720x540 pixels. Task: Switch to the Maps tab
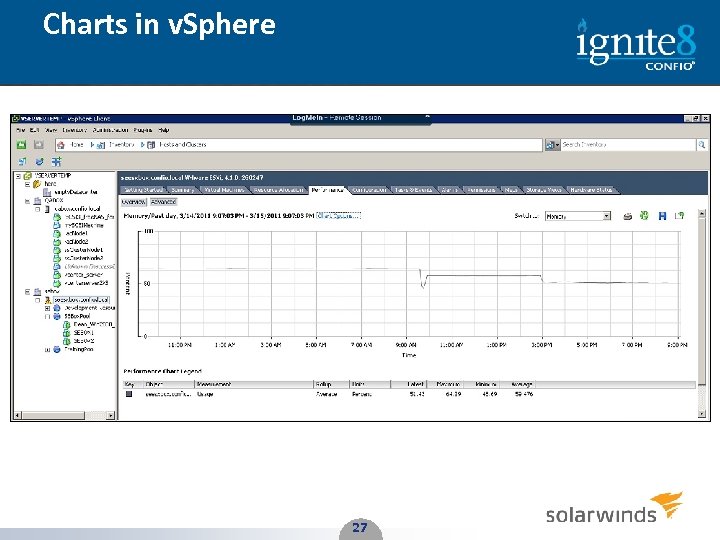pyautogui.click(x=511, y=190)
